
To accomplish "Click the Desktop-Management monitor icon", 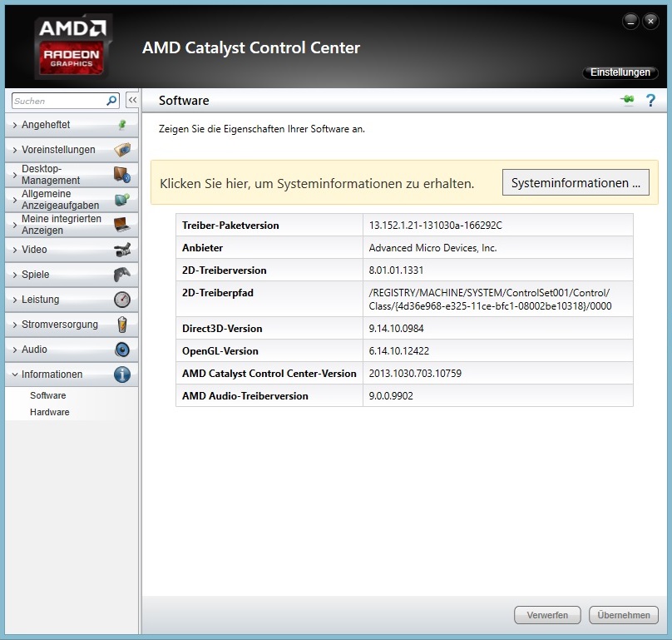I will (122, 175).
